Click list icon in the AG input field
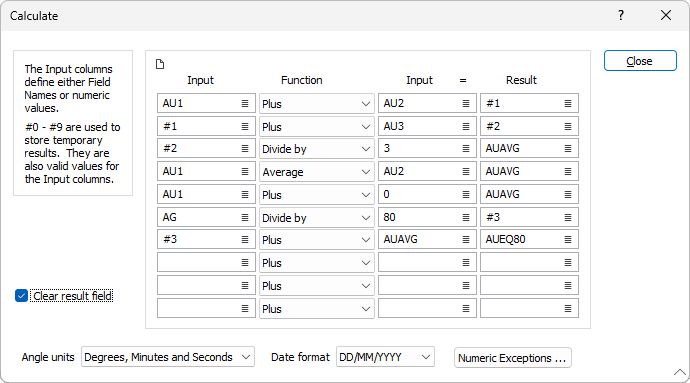 tap(245, 217)
